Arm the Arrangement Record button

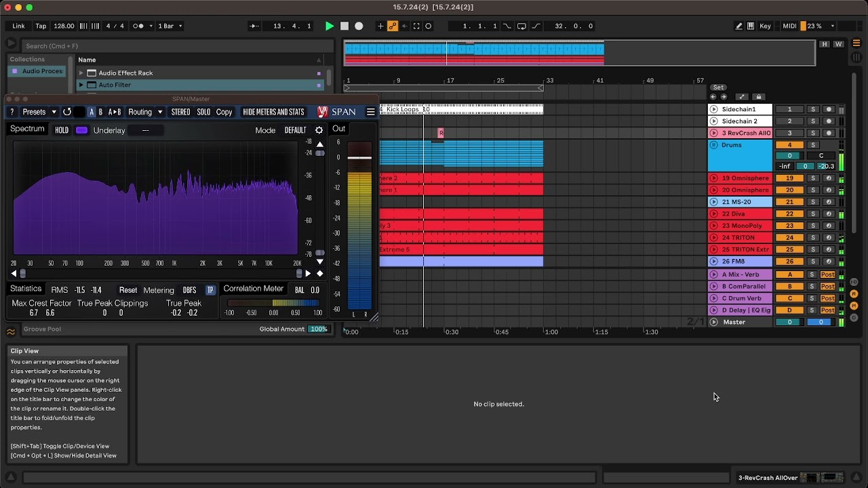click(x=359, y=26)
